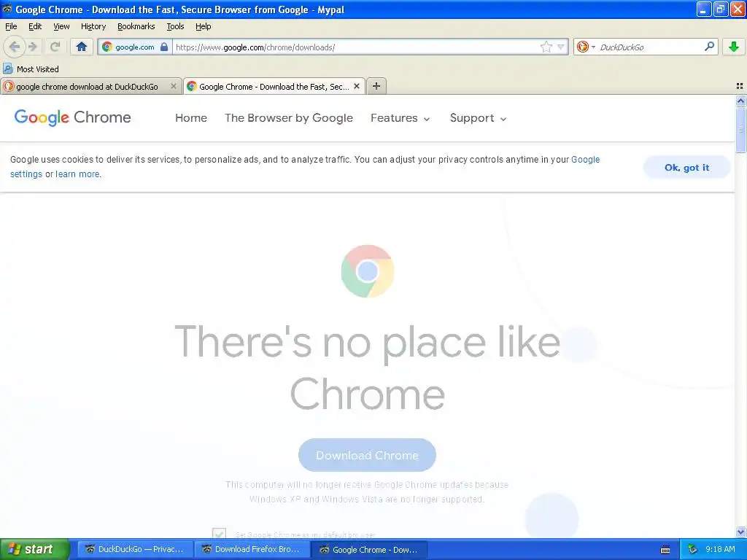Open the URL history dropdown arrow
This screenshot has width=747, height=560.
click(561, 47)
